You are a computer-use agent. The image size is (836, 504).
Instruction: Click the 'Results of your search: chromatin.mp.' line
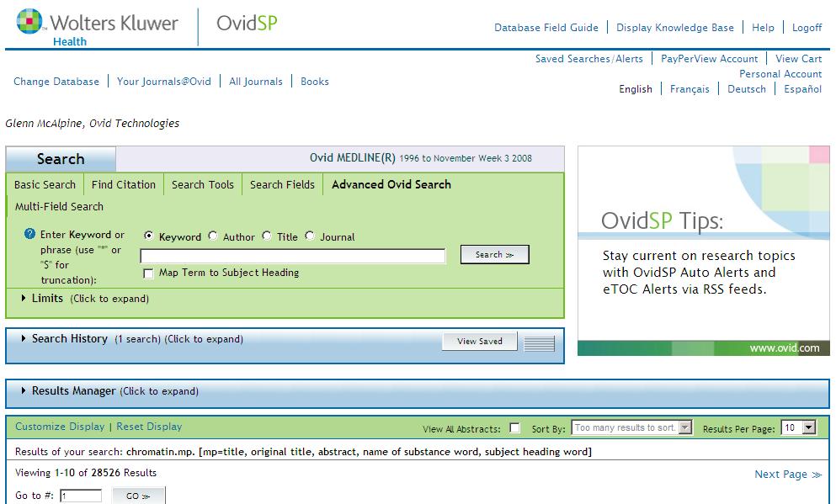(303, 452)
